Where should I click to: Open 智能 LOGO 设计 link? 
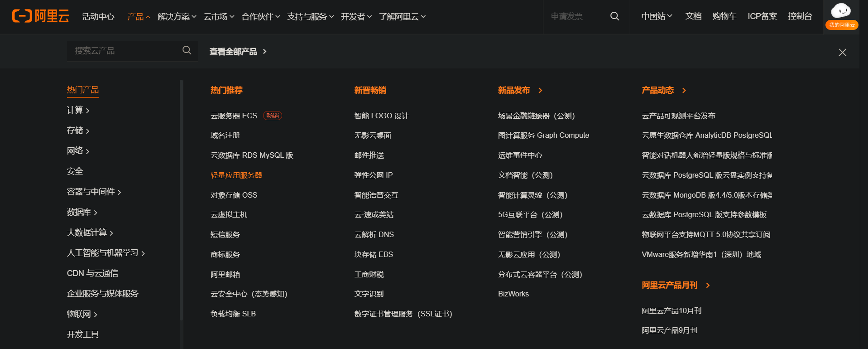click(x=381, y=116)
